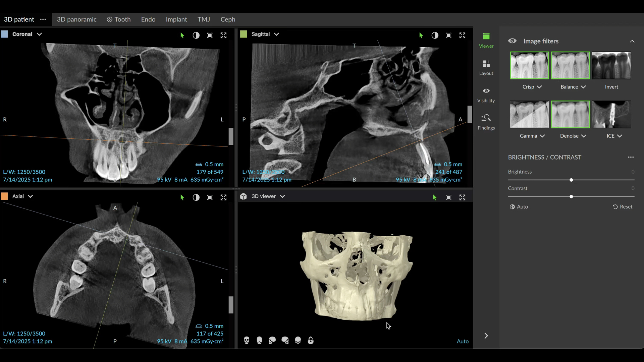Click the Brightness slider handle
Viewport: 644px width, 362px height.
tap(571, 180)
